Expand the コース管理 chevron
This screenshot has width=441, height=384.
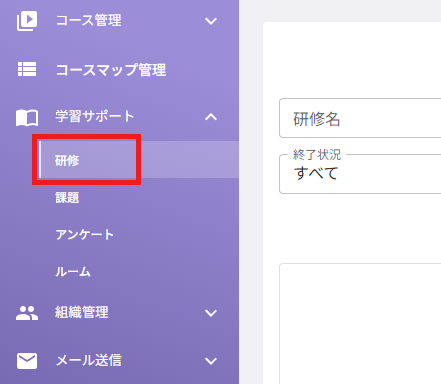[211, 21]
